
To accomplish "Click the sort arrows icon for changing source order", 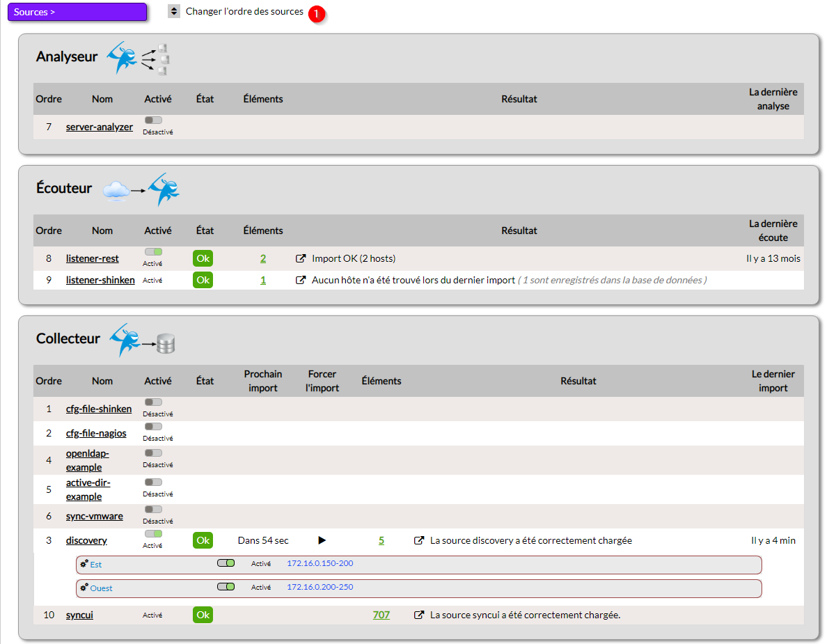I will click(x=174, y=12).
